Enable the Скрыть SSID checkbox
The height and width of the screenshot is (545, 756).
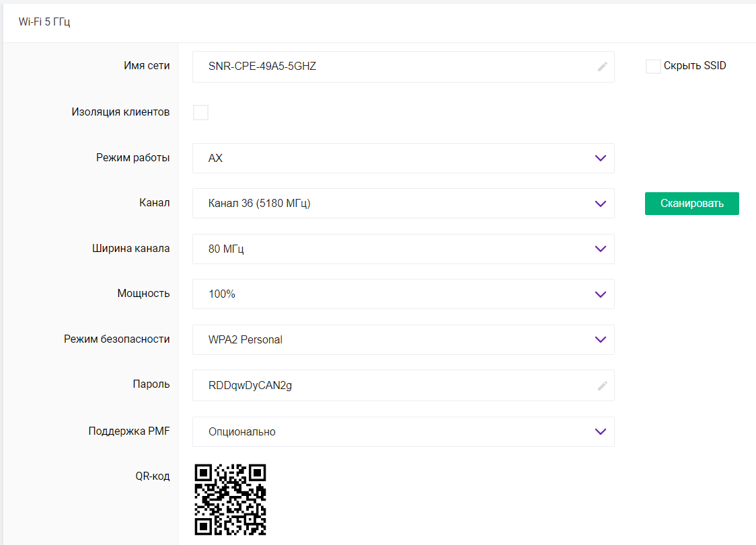[653, 66]
